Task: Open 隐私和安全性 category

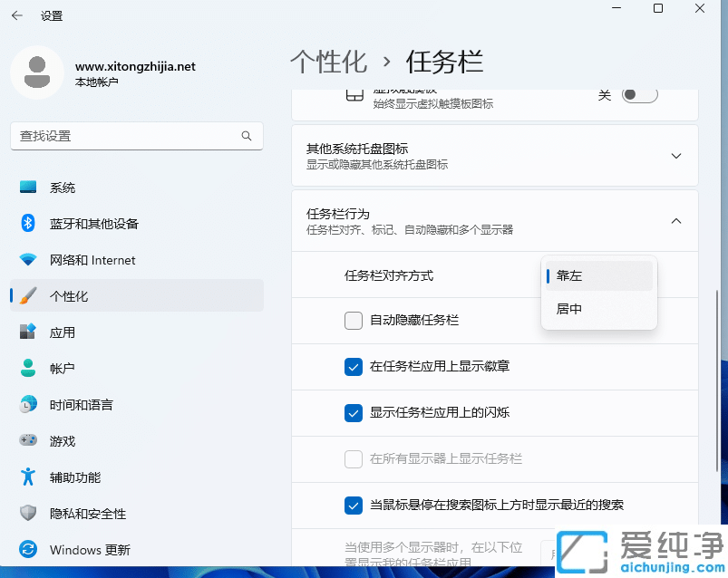Action: pos(137,513)
